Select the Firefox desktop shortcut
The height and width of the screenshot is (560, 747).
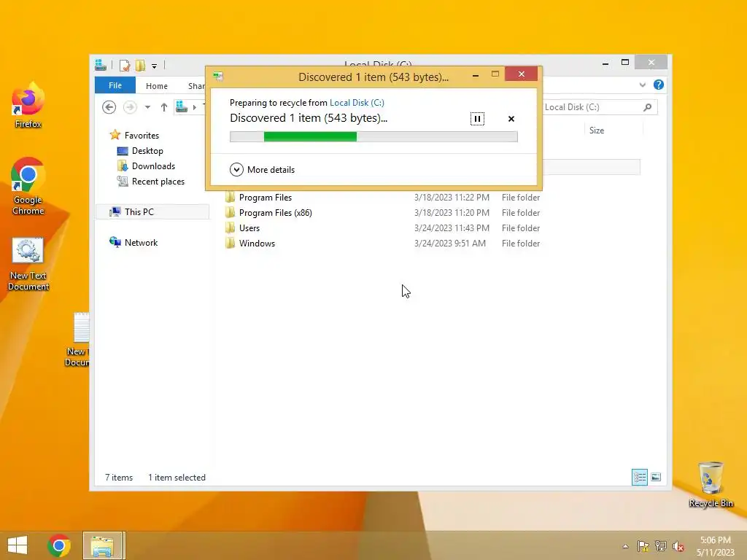coord(28,105)
